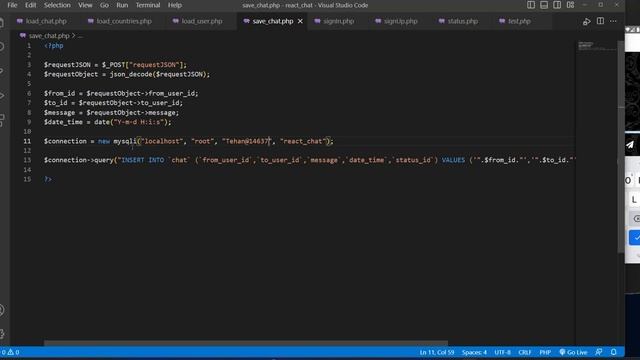Close the save_chat.php tab

pyautogui.click(x=300, y=21)
